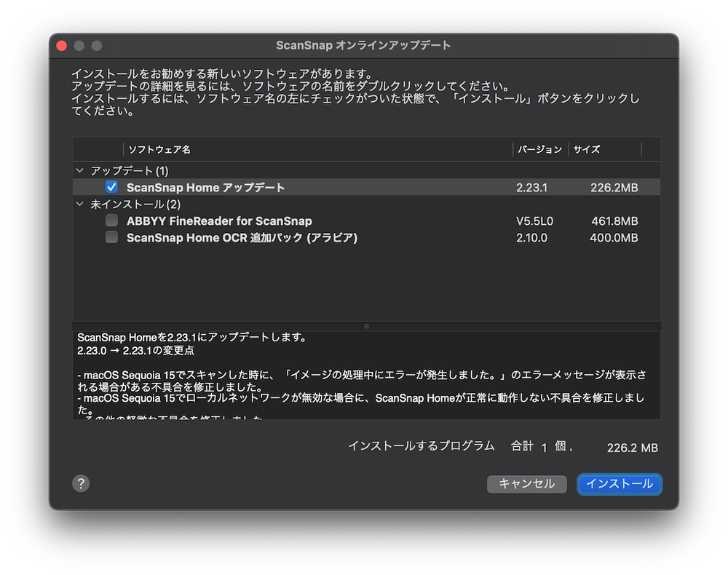Click the サイズ column header
The image size is (728, 575).
coord(604,149)
